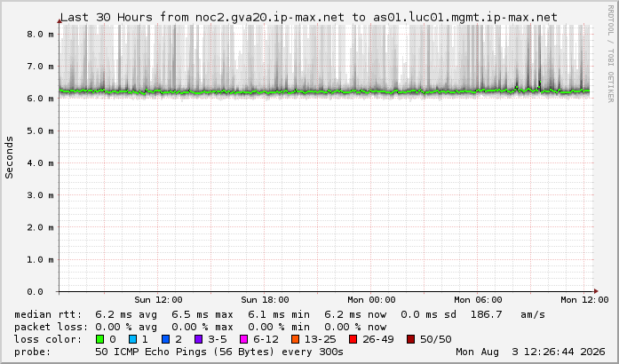Click the 0.0 ms sd value
The image size is (619, 364).
point(428,314)
